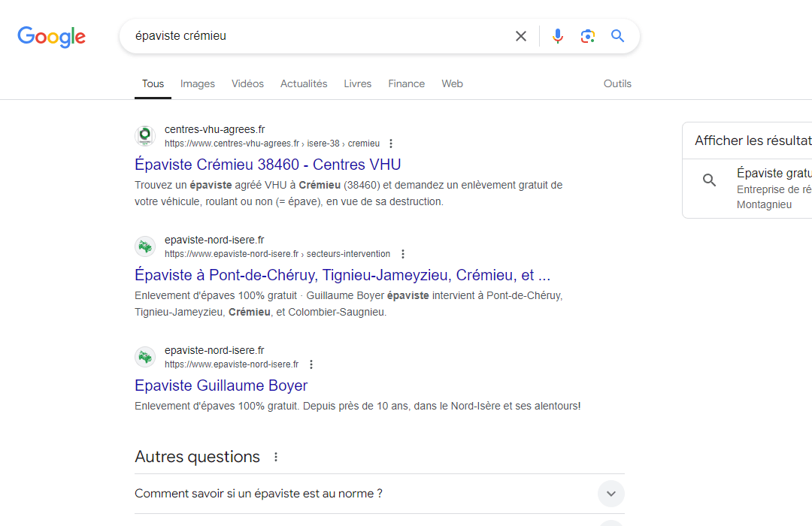The height and width of the screenshot is (526, 812).
Task: Switch to the Vidéos tab
Action: pyautogui.click(x=247, y=84)
